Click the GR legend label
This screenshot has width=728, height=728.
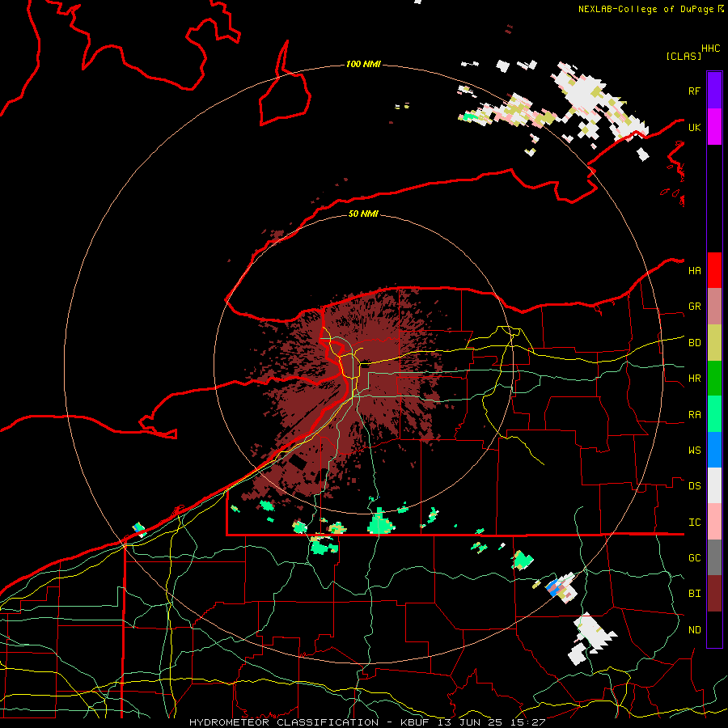(694, 307)
